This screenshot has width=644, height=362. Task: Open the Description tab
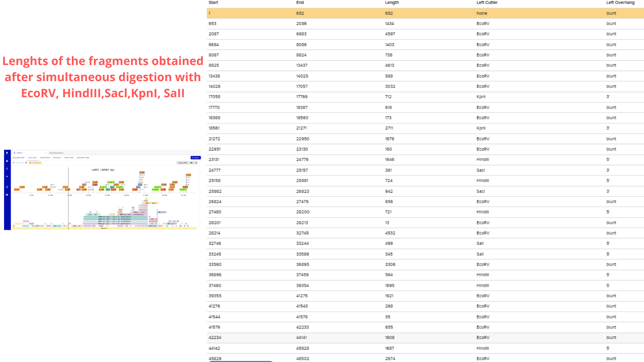[x=45, y=158]
